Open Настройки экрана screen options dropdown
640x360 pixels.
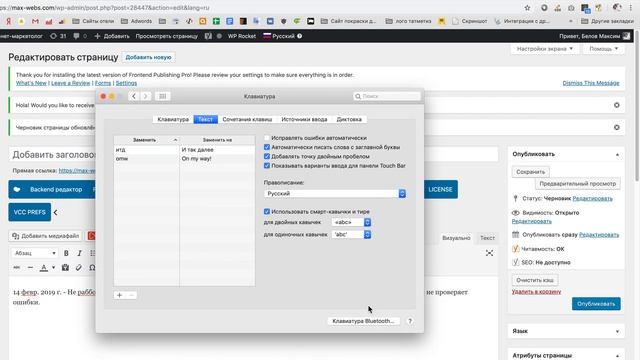(x=545, y=49)
